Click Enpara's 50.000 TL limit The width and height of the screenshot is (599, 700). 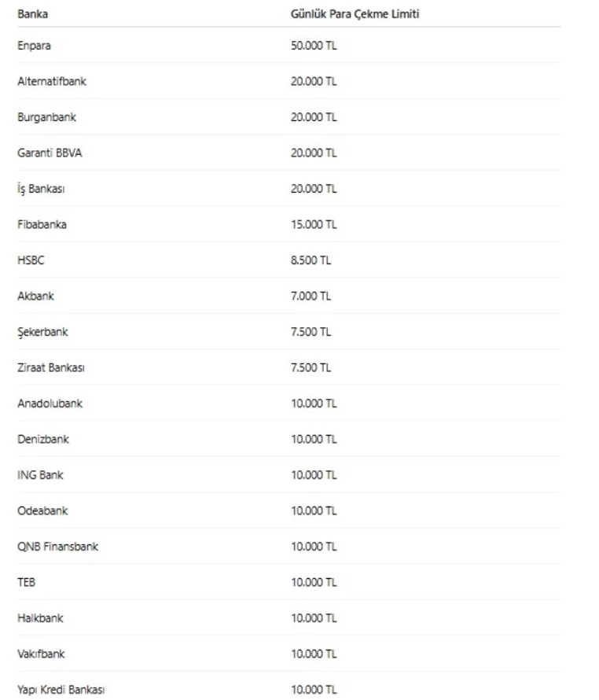click(x=314, y=46)
